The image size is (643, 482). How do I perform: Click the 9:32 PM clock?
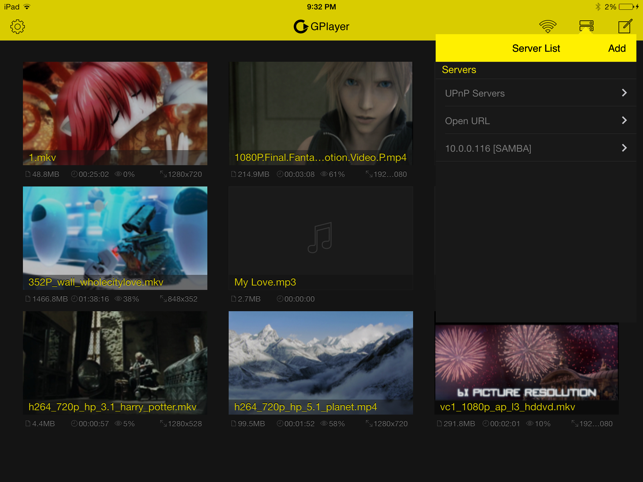pyautogui.click(x=321, y=7)
